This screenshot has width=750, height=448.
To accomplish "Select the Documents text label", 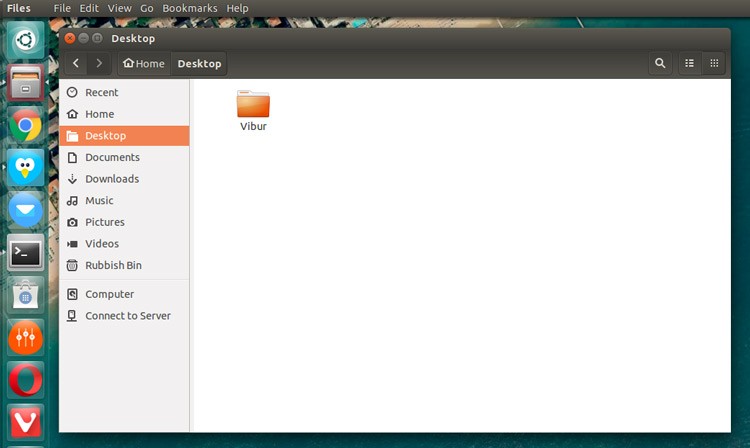I will tap(112, 157).
